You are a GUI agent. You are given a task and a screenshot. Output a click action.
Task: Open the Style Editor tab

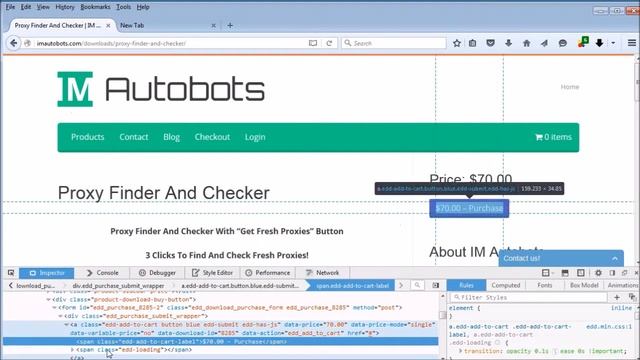[x=212, y=273]
